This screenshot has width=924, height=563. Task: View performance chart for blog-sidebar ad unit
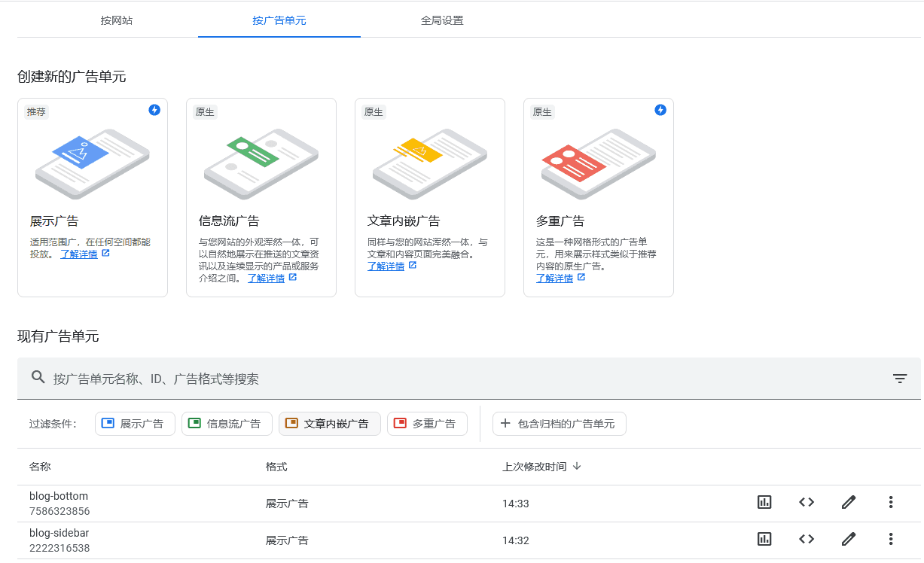pyautogui.click(x=764, y=539)
